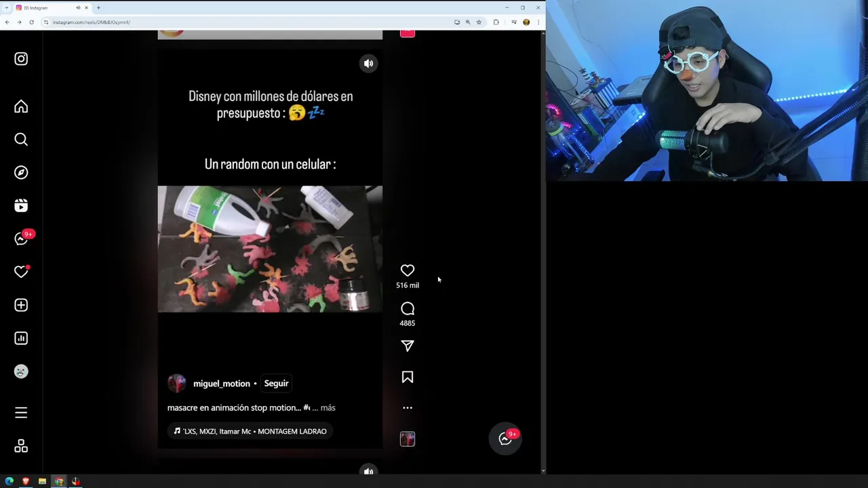Image resolution: width=868 pixels, height=488 pixels.
Task: Click the browser Forward arrow
Action: (x=19, y=22)
